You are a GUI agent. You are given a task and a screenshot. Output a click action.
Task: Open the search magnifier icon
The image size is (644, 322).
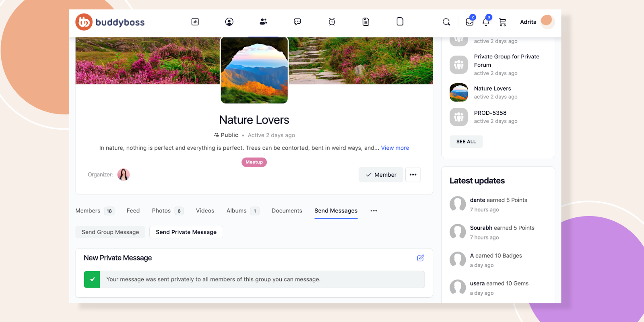(x=446, y=22)
